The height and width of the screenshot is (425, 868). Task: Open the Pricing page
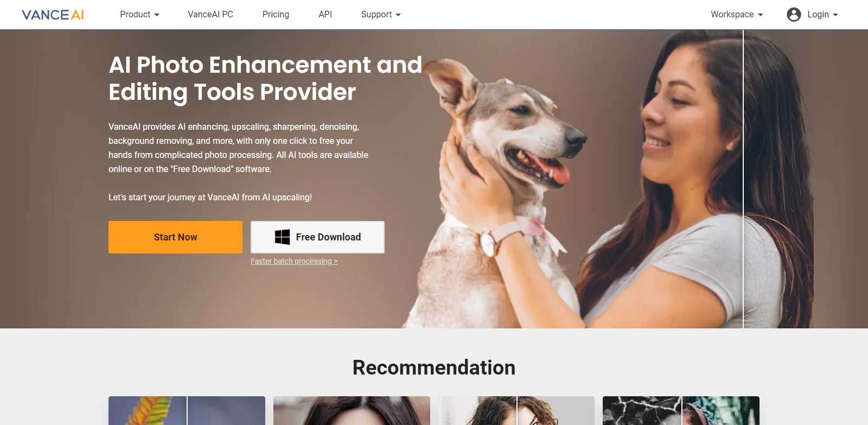pos(276,15)
